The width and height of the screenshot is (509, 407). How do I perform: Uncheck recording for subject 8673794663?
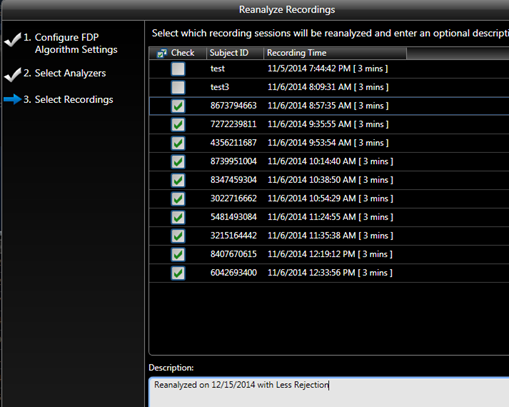click(178, 106)
